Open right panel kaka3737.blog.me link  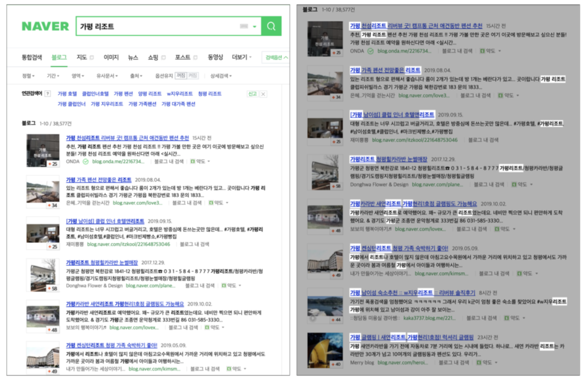430,318
